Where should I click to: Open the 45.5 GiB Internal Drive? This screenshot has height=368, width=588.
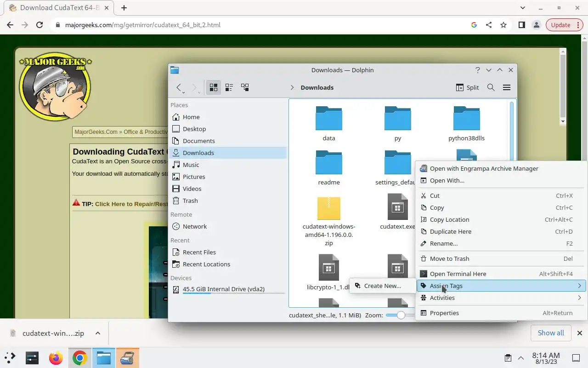click(228, 289)
